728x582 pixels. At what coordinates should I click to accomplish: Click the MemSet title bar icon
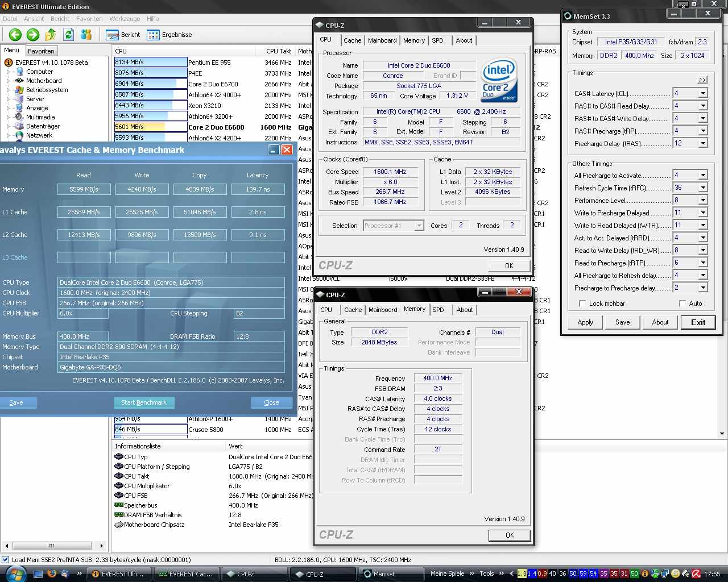tap(567, 16)
